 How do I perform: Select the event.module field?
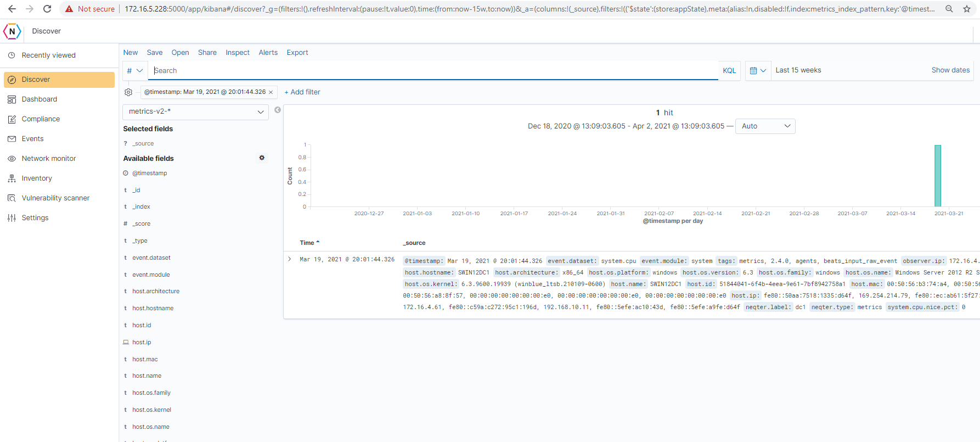tap(151, 275)
